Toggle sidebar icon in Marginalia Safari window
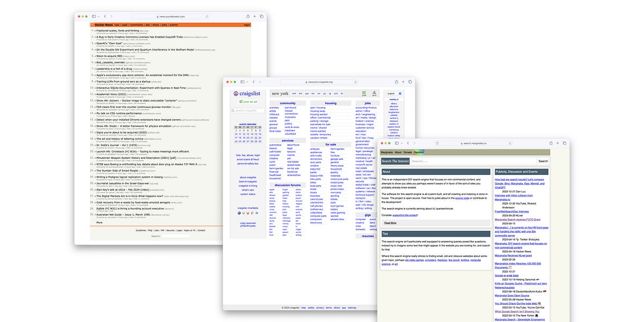 click(397, 143)
